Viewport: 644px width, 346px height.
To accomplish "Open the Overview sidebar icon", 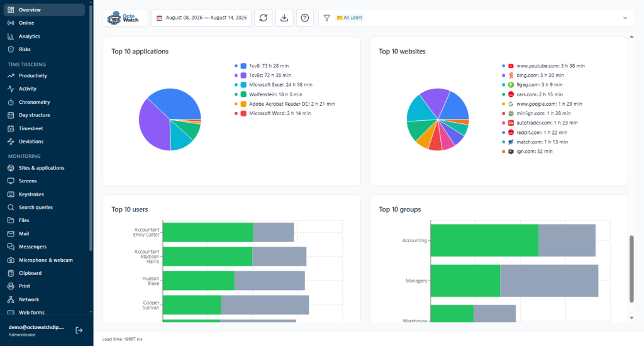I will click(11, 10).
